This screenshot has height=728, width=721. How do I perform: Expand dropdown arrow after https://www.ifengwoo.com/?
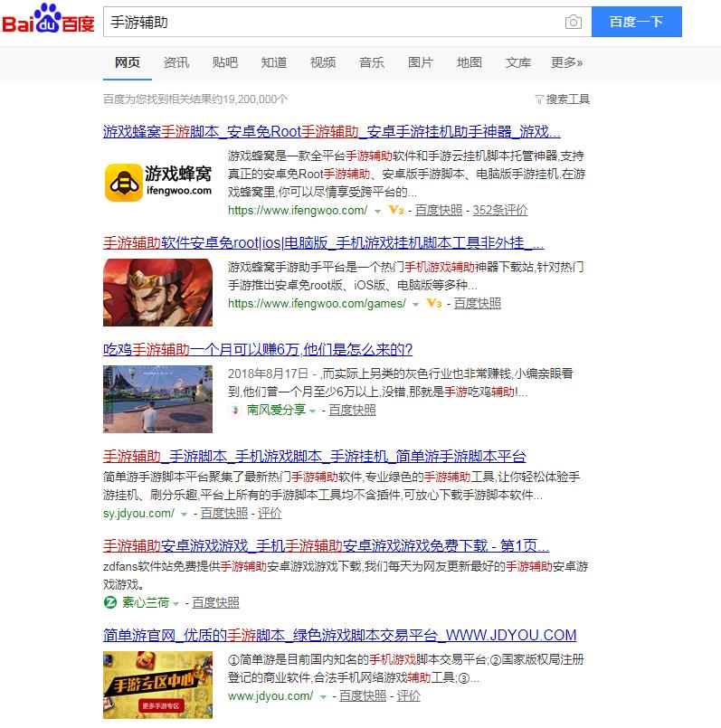coord(378,212)
